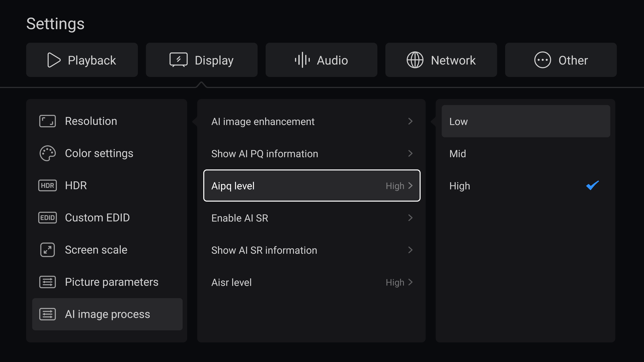Choose the High Aipq level
The image size is (644, 362).
click(x=526, y=186)
